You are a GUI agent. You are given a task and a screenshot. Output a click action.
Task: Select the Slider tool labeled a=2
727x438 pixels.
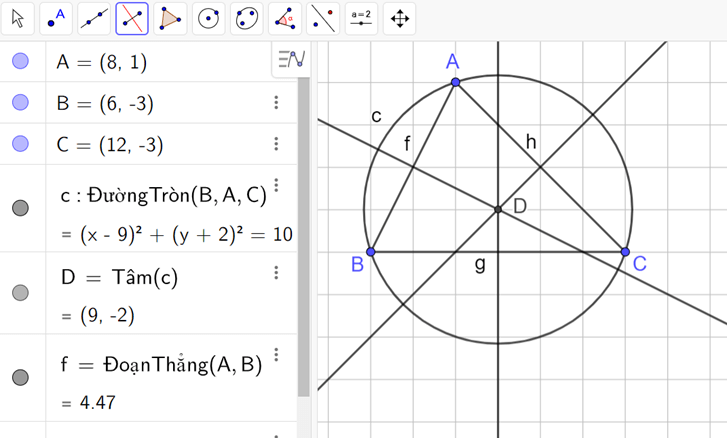pos(361,18)
